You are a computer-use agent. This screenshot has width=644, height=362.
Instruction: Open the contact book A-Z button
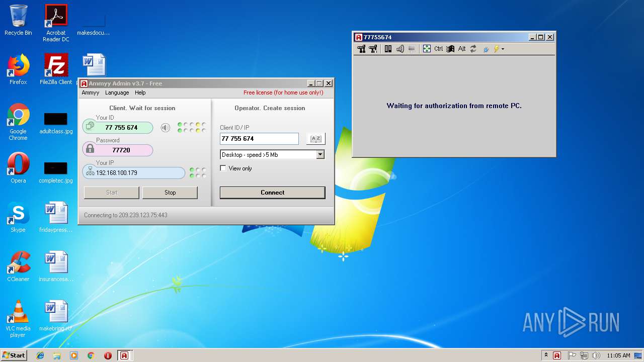pyautogui.click(x=316, y=138)
